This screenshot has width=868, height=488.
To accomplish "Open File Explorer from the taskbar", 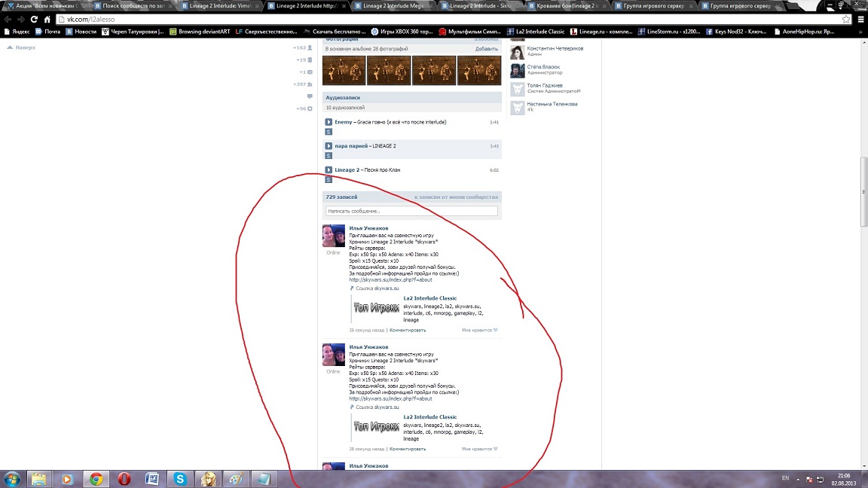I will [x=38, y=479].
